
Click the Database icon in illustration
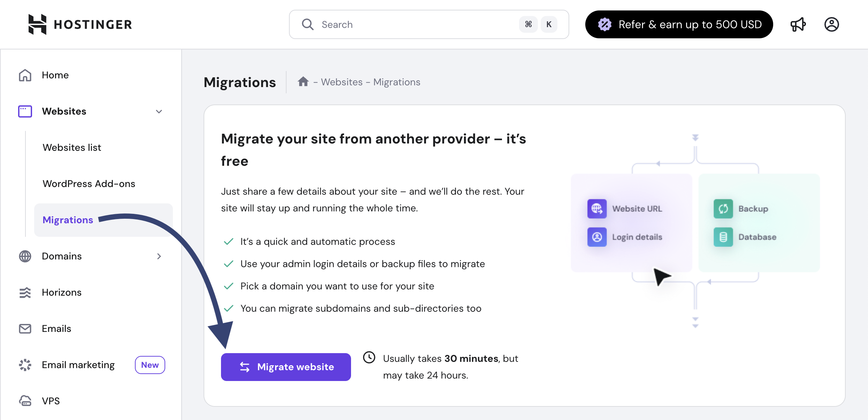click(x=723, y=237)
